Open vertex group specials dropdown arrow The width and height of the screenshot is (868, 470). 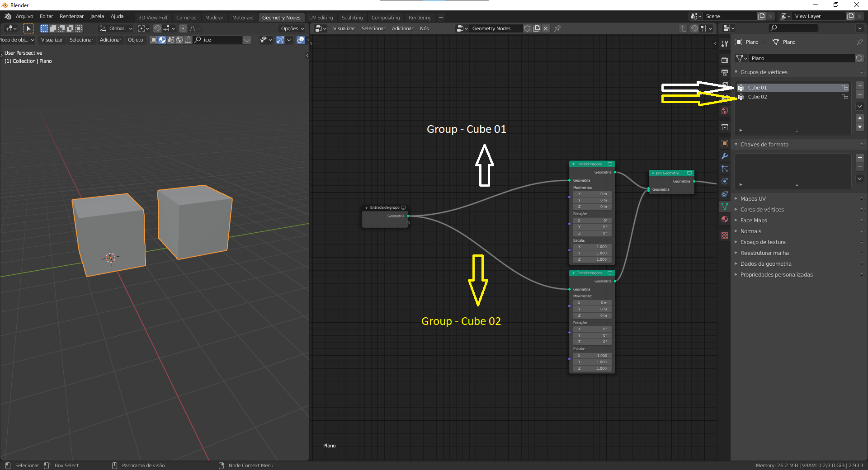pos(860,106)
